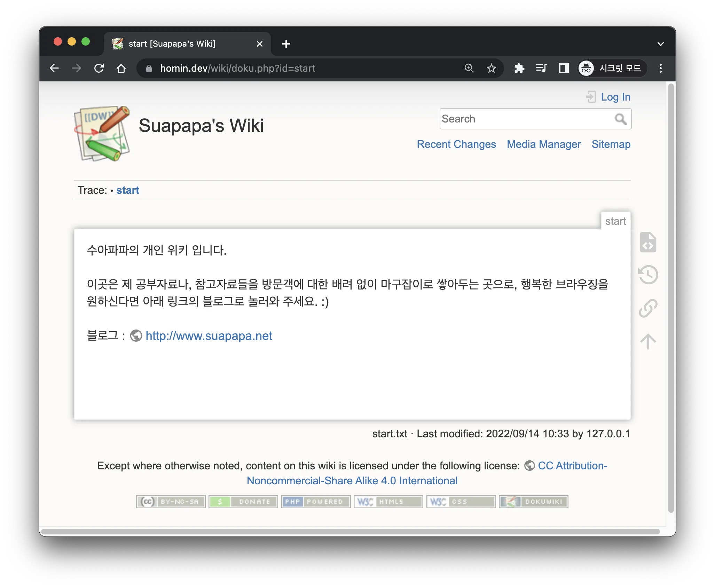Image resolution: width=715 pixels, height=588 pixels.
Task: Click the CC BY-NC-SA badge
Action: [x=171, y=502]
